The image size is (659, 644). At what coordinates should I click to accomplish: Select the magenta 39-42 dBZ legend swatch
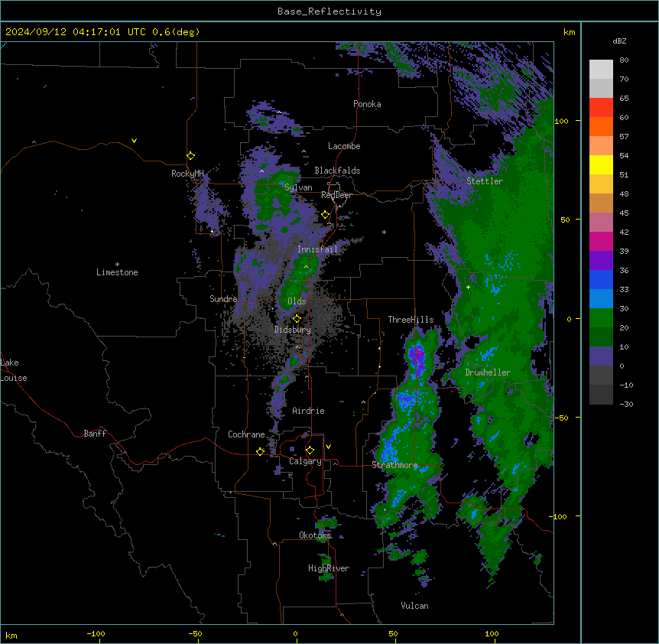pos(601,241)
